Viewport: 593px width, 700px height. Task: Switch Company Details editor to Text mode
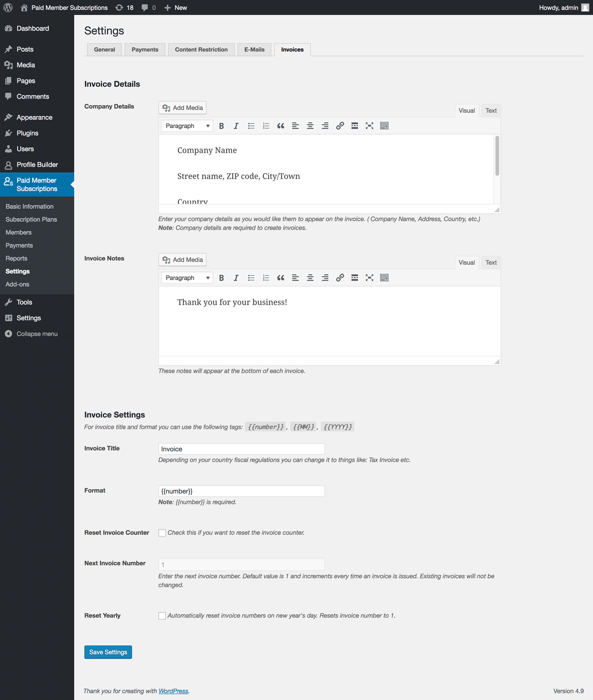pyautogui.click(x=491, y=111)
